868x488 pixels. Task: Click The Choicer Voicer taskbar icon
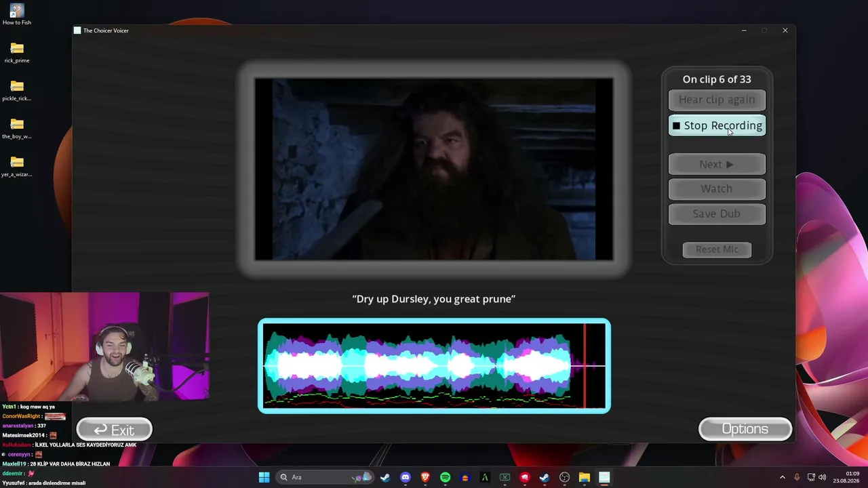[x=604, y=477]
